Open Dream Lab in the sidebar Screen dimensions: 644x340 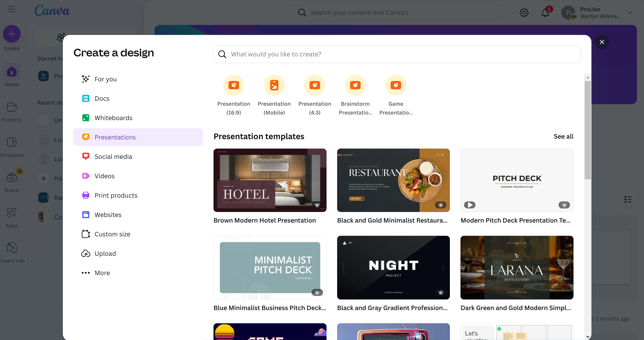[x=12, y=253]
